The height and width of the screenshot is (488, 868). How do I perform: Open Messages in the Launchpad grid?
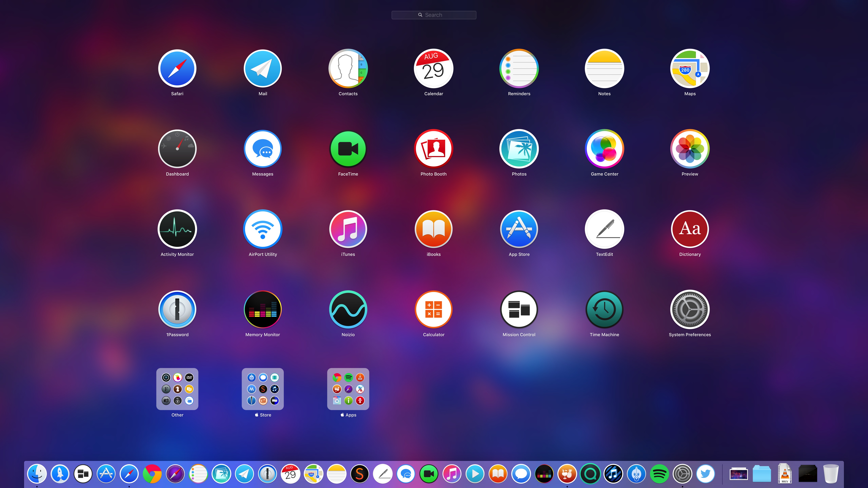point(262,149)
